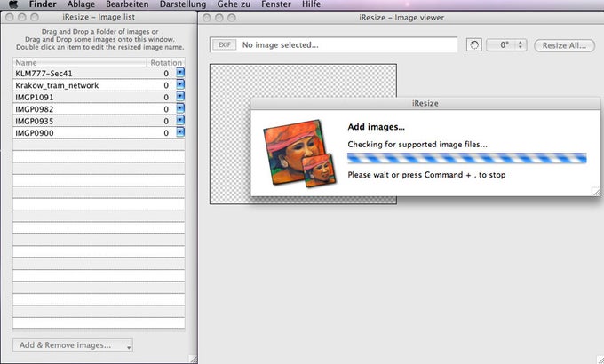Screen dimensions: 604x364
Task: Minimize the iResize Image viewer window
Action: point(219,18)
